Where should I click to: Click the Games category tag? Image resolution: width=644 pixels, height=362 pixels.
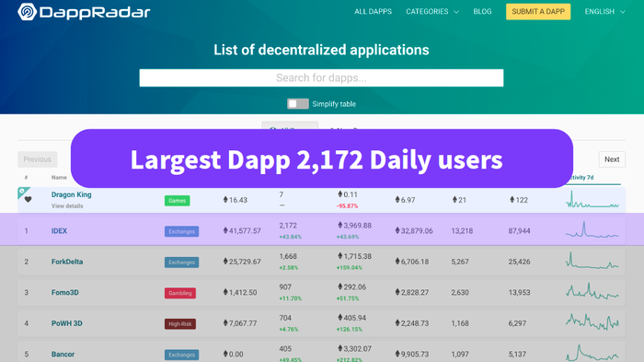point(177,200)
